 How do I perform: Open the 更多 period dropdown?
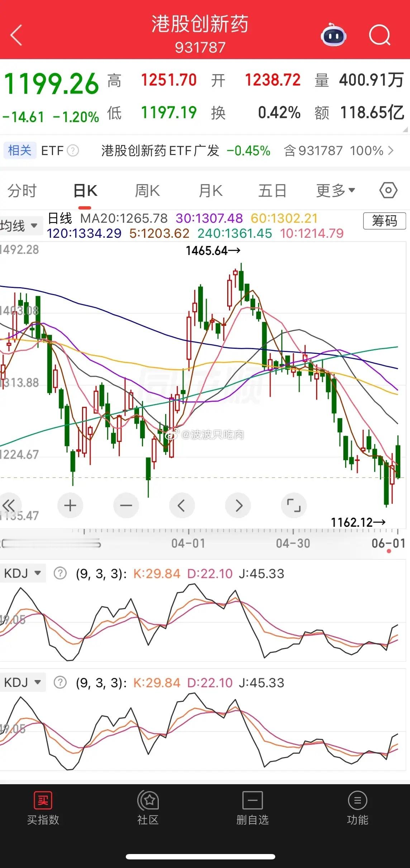coord(335,190)
